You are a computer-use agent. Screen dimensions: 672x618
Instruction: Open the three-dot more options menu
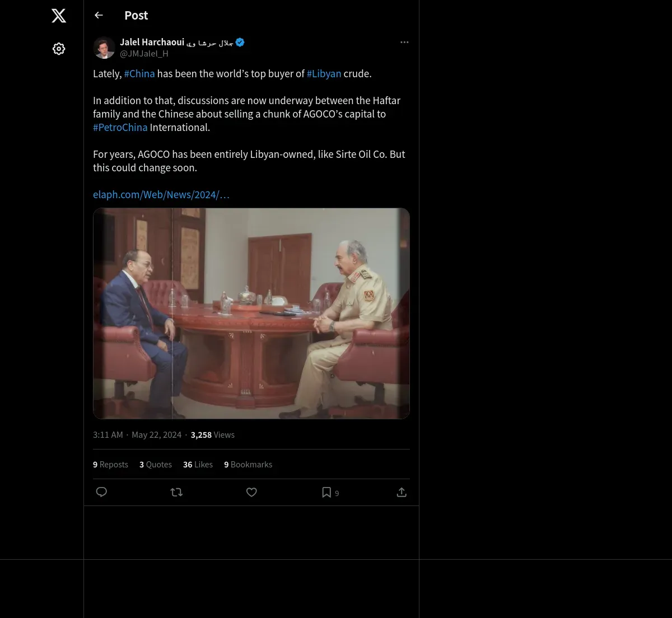[x=404, y=43]
